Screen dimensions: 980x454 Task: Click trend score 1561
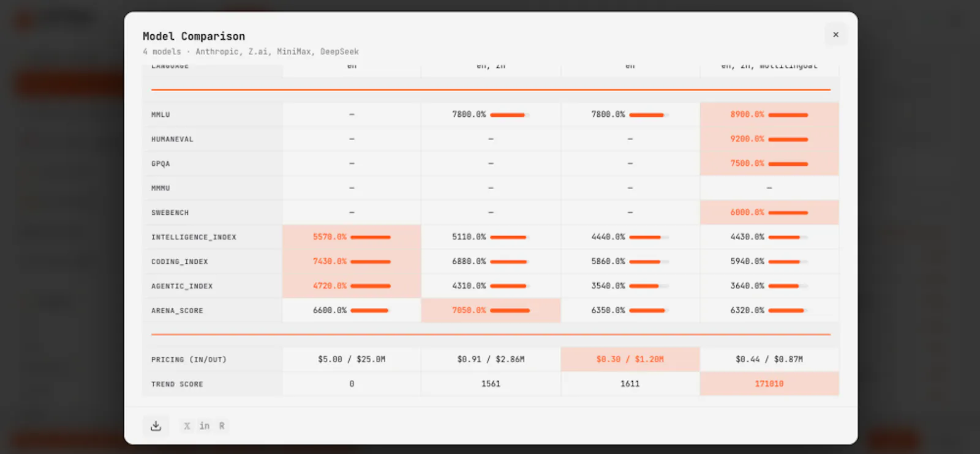pyautogui.click(x=491, y=384)
